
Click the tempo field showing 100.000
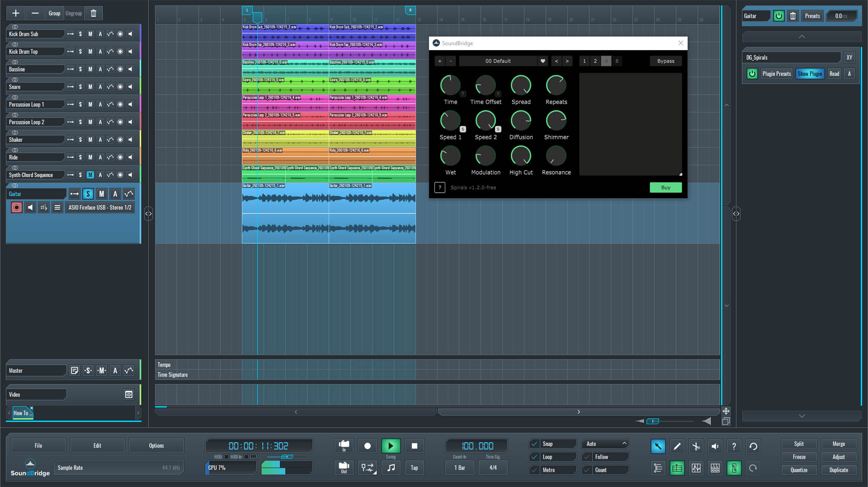[477, 446]
